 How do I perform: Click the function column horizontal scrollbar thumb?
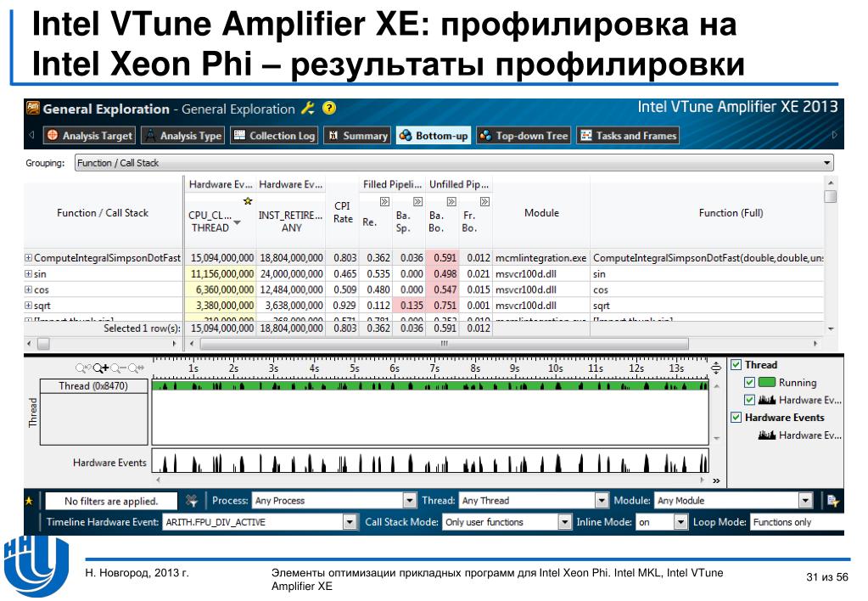43,344
